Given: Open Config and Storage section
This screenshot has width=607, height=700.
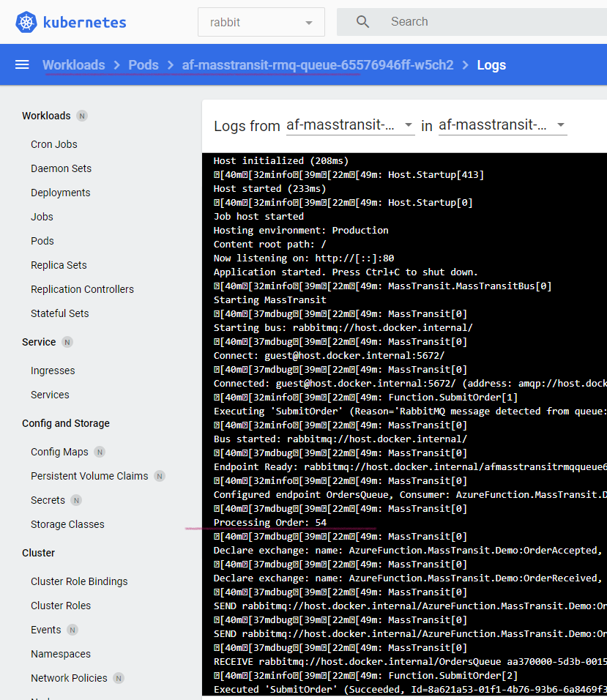Looking at the screenshot, I should (66, 423).
